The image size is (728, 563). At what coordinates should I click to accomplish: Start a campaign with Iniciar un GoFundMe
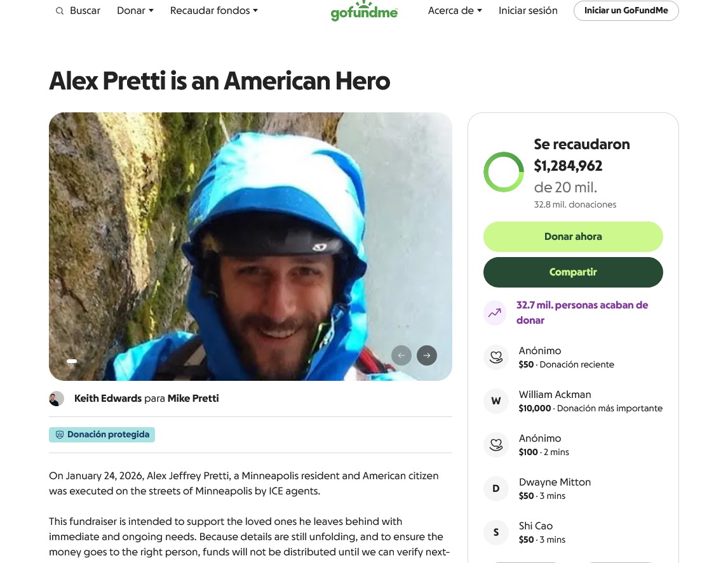[x=626, y=11]
